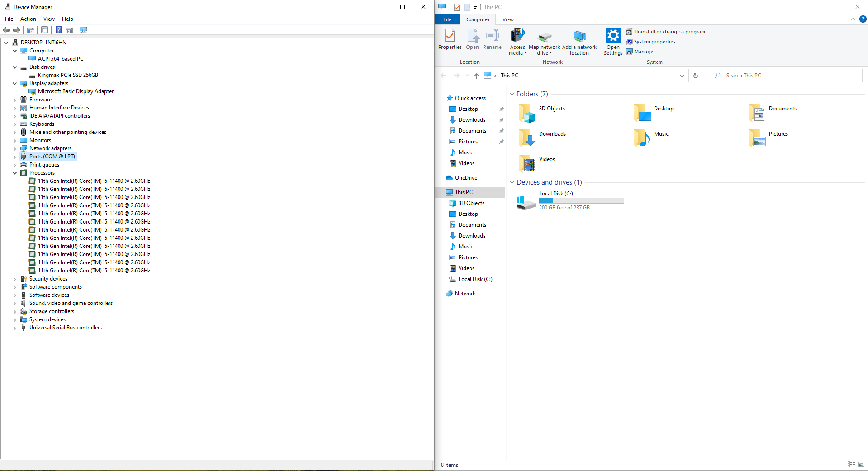Viewport: 868px width, 471px height.
Task: Open the address bar history dropdown
Action: pyautogui.click(x=682, y=76)
